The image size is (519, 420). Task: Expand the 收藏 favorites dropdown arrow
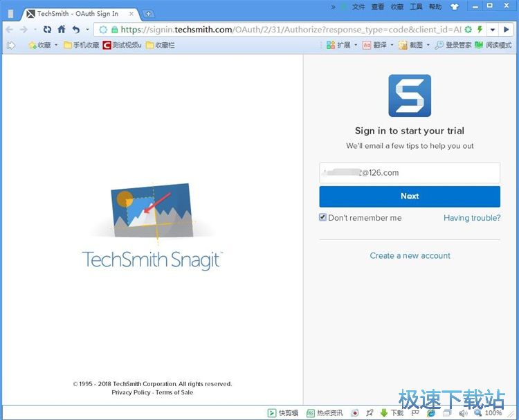pos(56,45)
